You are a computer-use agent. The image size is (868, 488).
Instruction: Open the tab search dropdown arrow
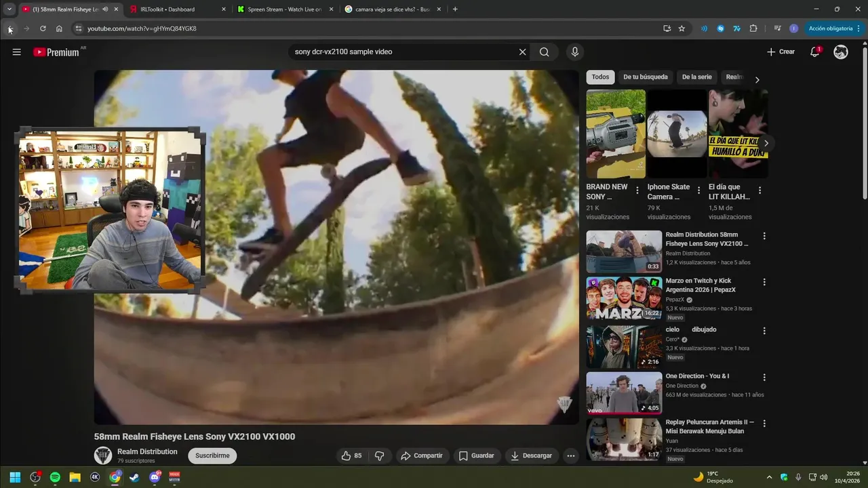(9, 9)
